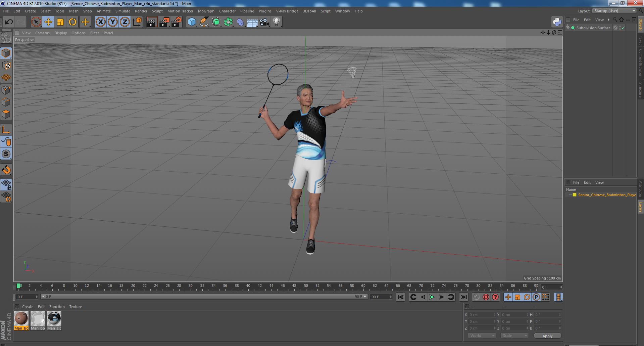Click the Record Active Objects button
The image size is (644, 346).
[476, 297]
